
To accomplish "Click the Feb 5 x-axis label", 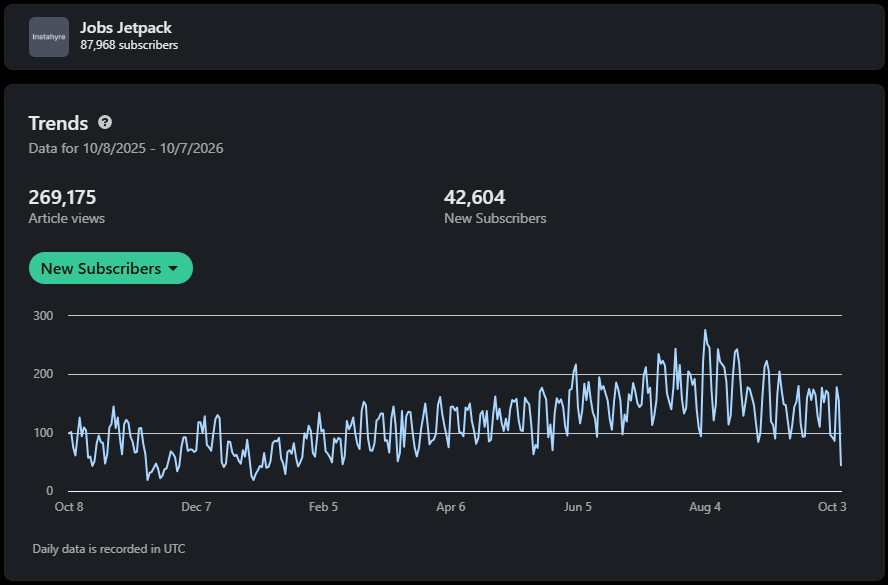I will click(323, 507).
